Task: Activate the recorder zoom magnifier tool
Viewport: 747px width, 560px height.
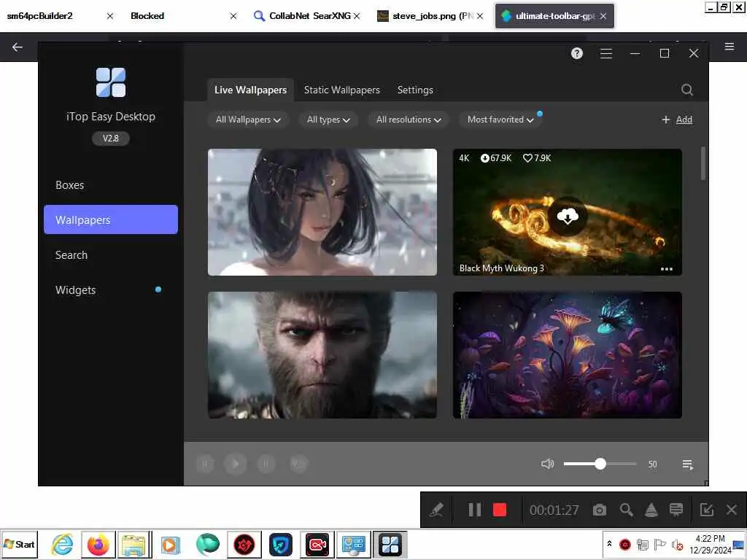Action: click(x=626, y=510)
